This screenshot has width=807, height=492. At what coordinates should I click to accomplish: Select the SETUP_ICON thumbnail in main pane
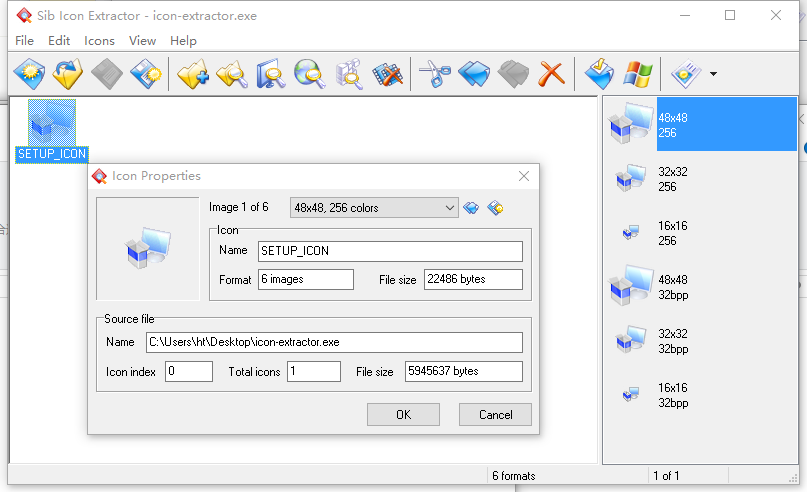[x=52, y=131]
